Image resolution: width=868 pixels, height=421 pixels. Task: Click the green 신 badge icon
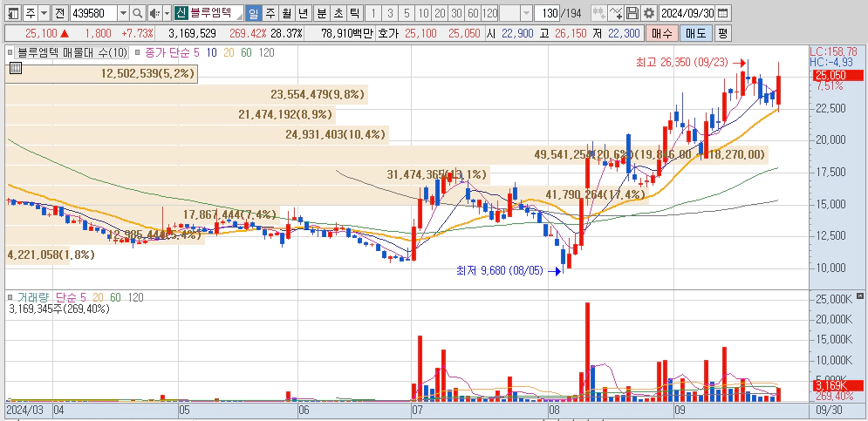181,13
